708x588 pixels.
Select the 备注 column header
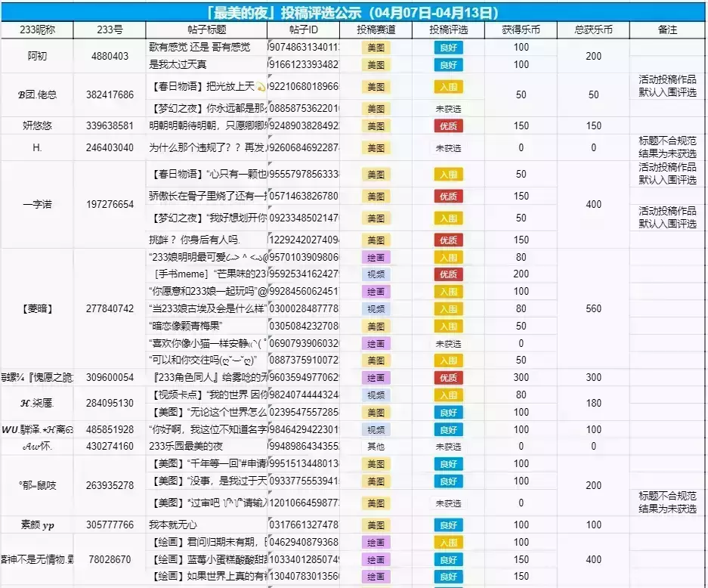tap(667, 29)
